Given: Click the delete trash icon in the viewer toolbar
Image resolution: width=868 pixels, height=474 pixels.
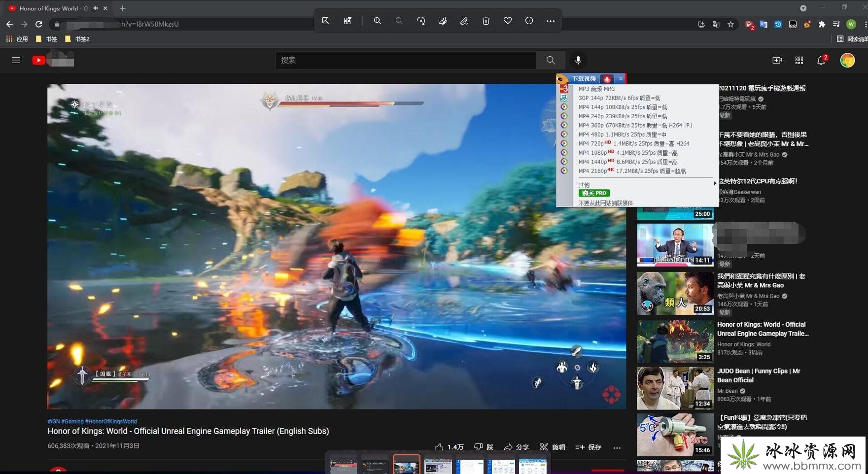Looking at the screenshot, I should coord(486,21).
